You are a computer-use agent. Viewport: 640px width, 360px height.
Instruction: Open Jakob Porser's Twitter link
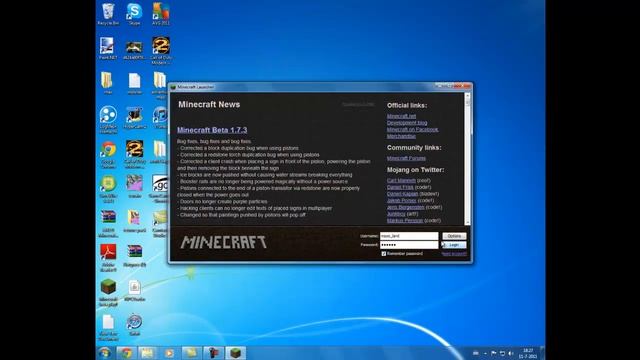(402, 200)
